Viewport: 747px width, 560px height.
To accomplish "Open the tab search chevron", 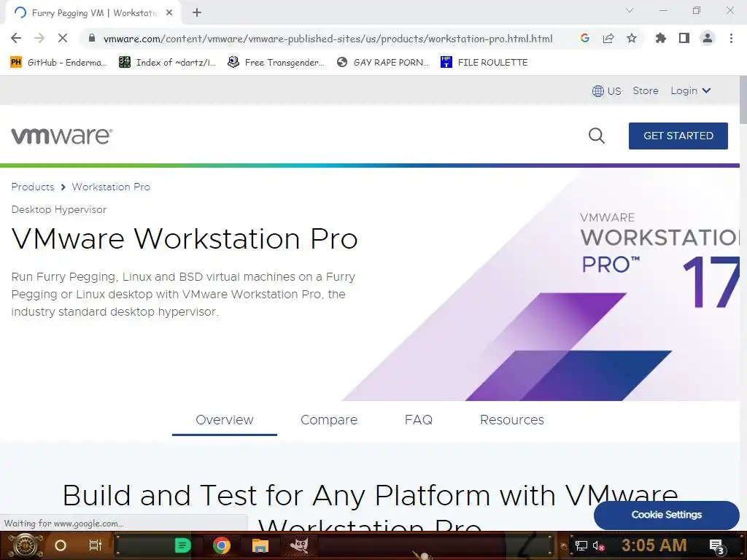I will [630, 10].
